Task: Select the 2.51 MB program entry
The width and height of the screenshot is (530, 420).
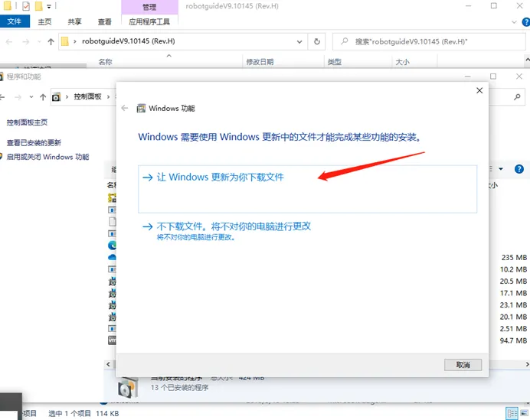Action: (x=513, y=328)
